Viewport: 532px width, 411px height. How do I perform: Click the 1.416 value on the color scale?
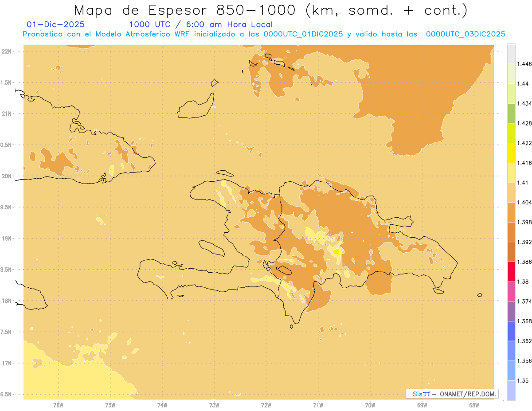(x=524, y=163)
